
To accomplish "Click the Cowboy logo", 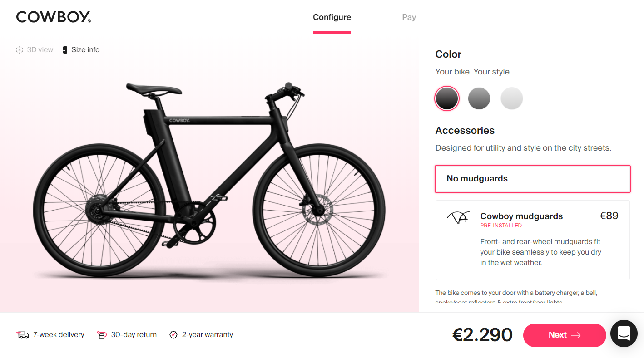I will click(x=54, y=17).
